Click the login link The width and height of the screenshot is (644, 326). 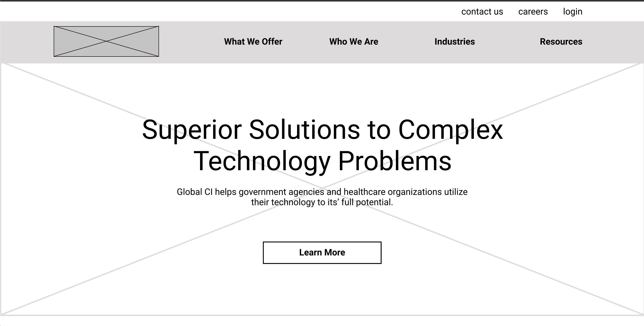click(573, 11)
